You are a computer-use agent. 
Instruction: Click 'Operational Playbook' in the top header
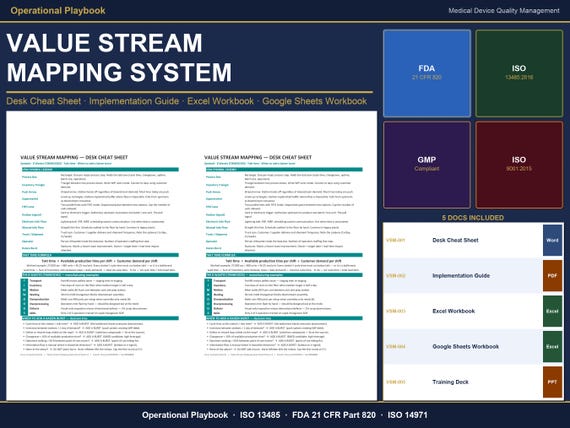58,11
